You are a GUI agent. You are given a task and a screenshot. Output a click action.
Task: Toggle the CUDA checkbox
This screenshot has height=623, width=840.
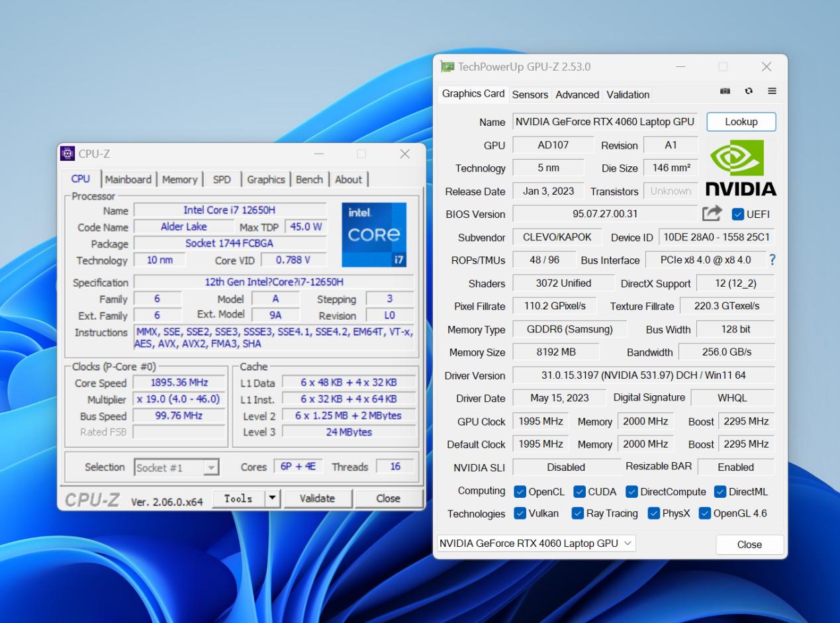tap(579, 492)
